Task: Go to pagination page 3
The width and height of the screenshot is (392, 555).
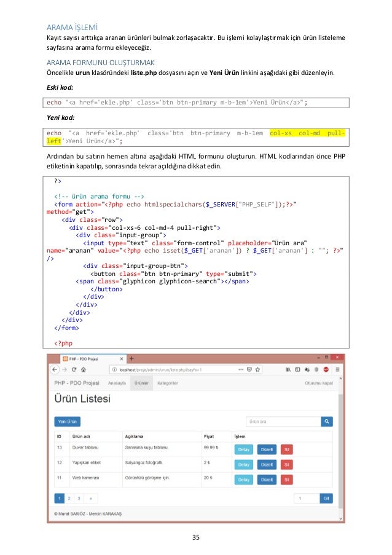Action: pyautogui.click(x=79, y=498)
